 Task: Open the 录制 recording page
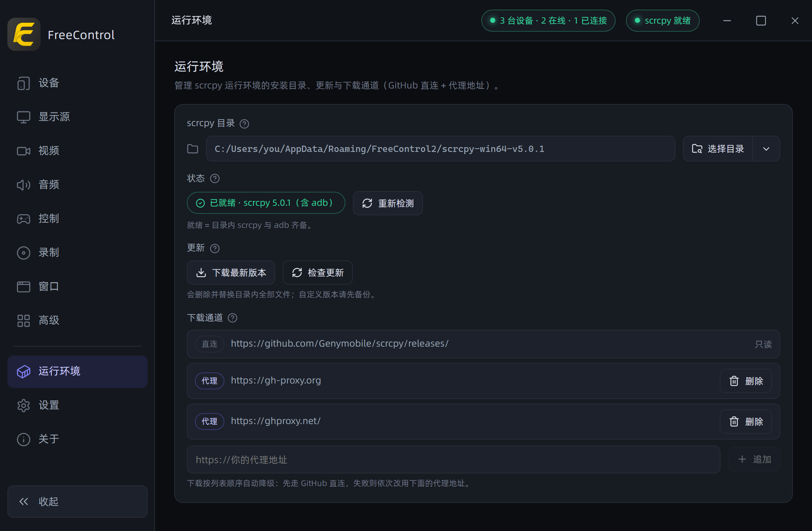(x=78, y=253)
